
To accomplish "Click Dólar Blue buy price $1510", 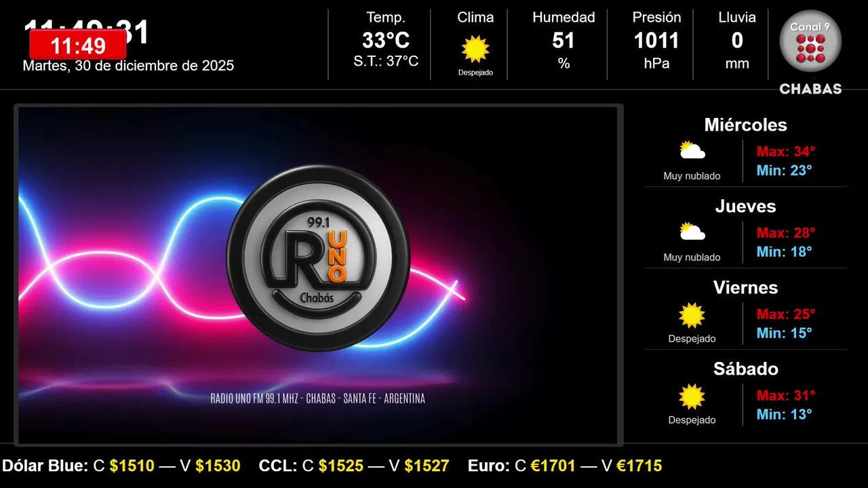I will pos(132,466).
